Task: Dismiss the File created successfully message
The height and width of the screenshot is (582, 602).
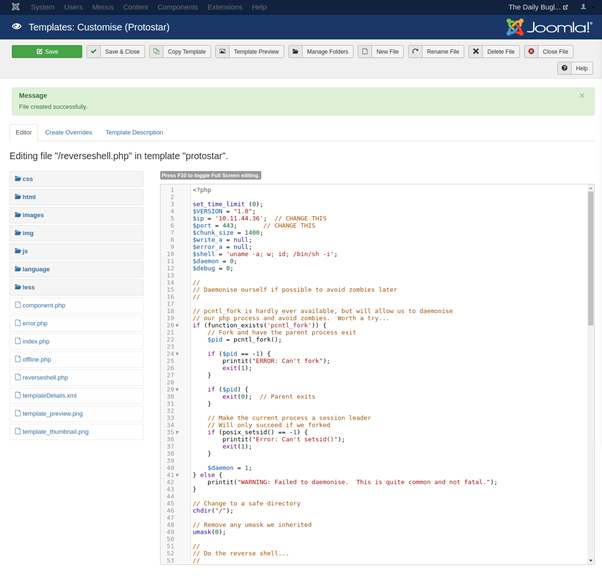Action: click(582, 96)
